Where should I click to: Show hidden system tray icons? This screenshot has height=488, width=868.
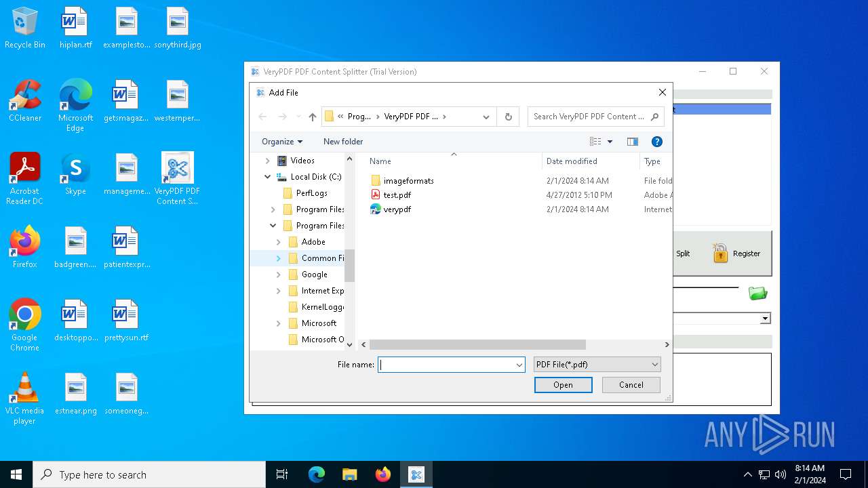(x=747, y=474)
